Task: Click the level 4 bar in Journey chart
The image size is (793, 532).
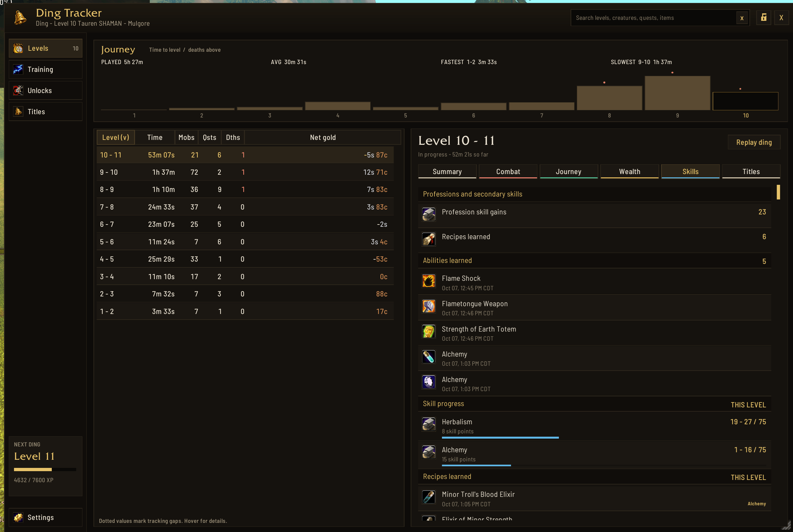Action: pos(338,106)
